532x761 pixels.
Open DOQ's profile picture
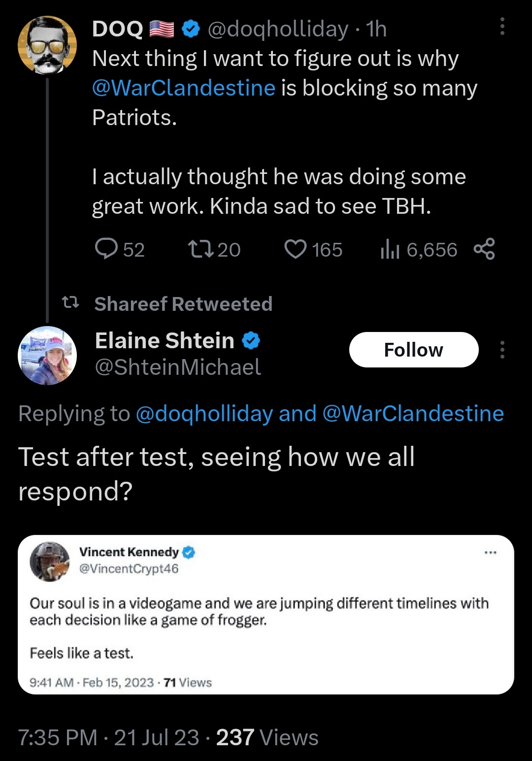47,45
